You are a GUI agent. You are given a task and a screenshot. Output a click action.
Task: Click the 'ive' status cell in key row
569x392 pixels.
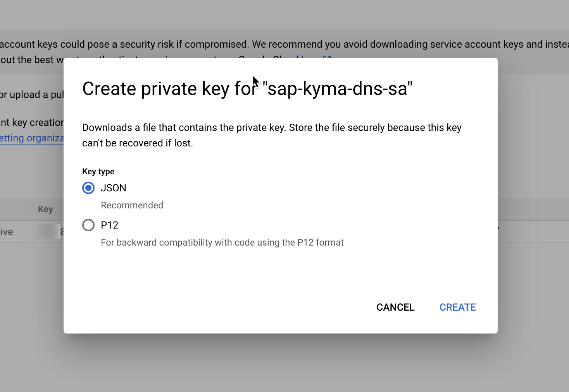7,232
